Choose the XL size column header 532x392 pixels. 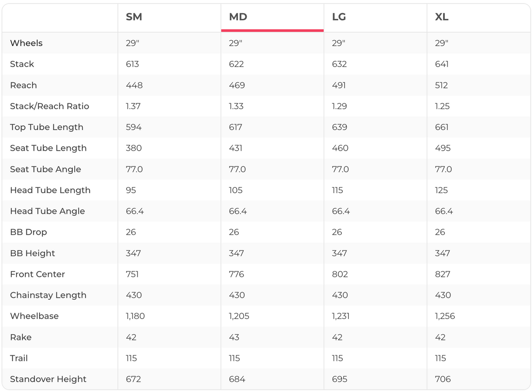441,17
